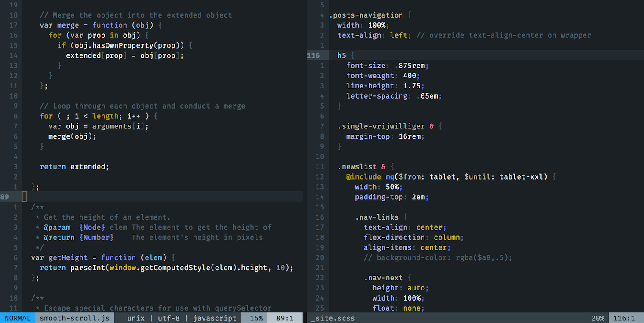Click the unix file format status entry
This screenshot has width=644, height=323.
tap(136, 318)
